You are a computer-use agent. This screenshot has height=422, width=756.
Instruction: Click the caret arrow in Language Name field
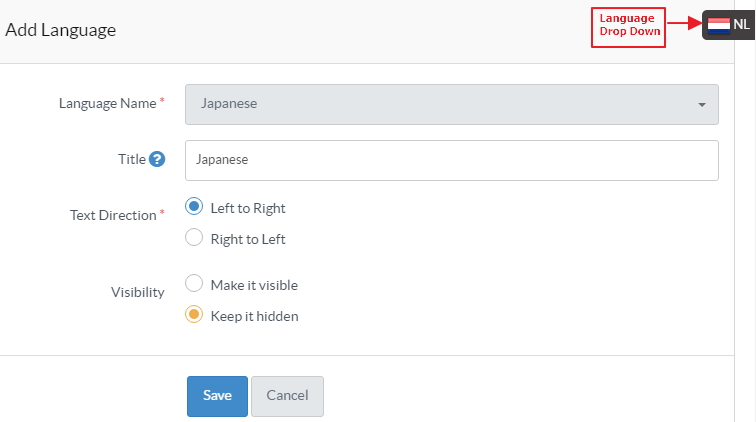(x=702, y=104)
